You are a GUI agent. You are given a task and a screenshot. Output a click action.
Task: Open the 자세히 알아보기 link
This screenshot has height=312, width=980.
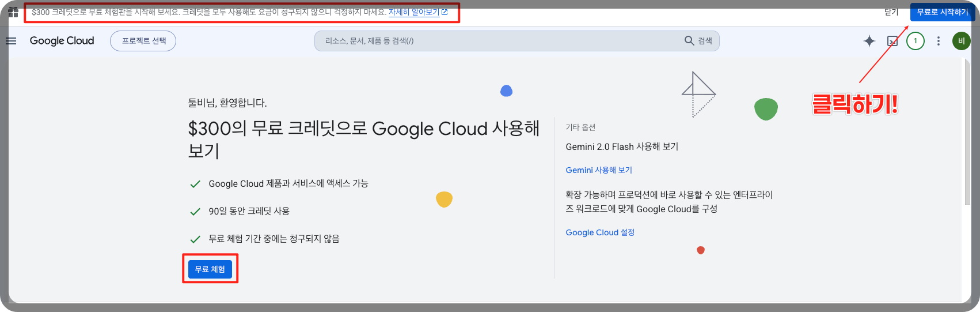[x=418, y=12]
